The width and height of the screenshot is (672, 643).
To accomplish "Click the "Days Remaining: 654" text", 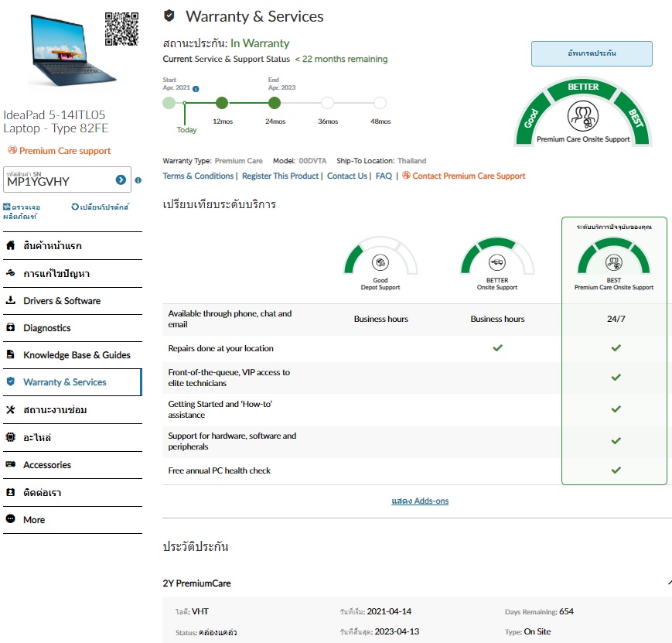I will coord(539,611).
